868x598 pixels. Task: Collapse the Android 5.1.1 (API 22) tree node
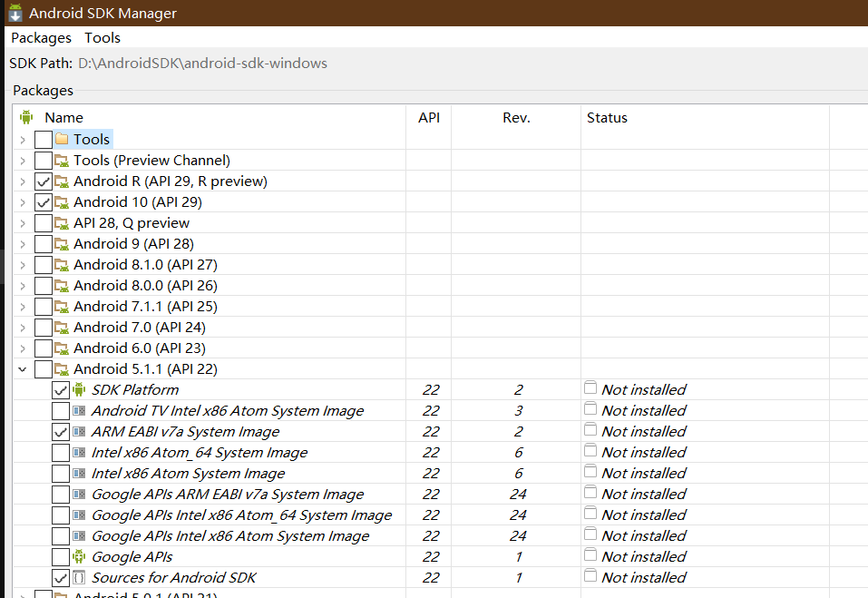(22, 368)
